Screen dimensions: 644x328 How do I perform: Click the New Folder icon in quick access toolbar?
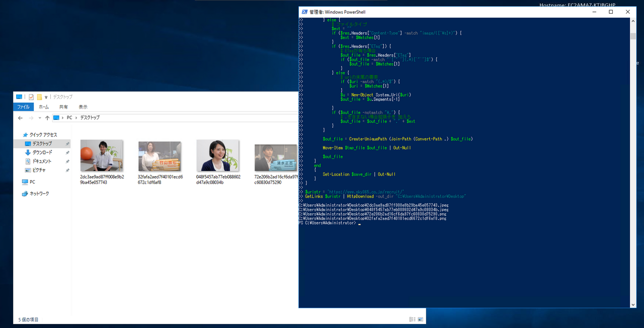click(39, 97)
